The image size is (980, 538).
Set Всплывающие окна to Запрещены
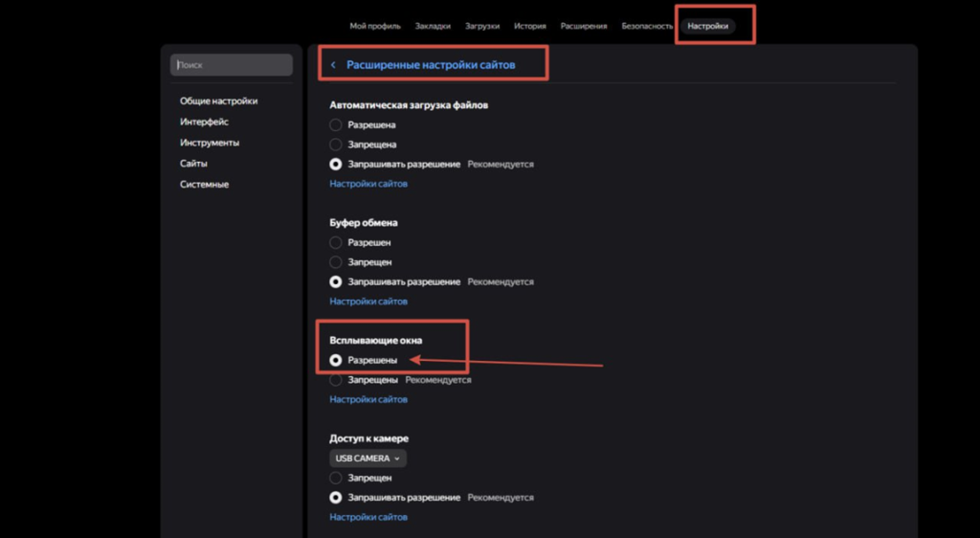(336, 380)
